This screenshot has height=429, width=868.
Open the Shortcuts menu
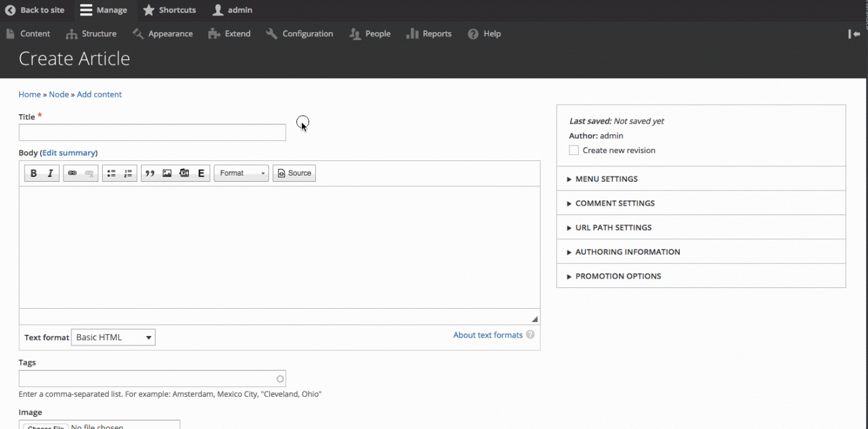[170, 10]
